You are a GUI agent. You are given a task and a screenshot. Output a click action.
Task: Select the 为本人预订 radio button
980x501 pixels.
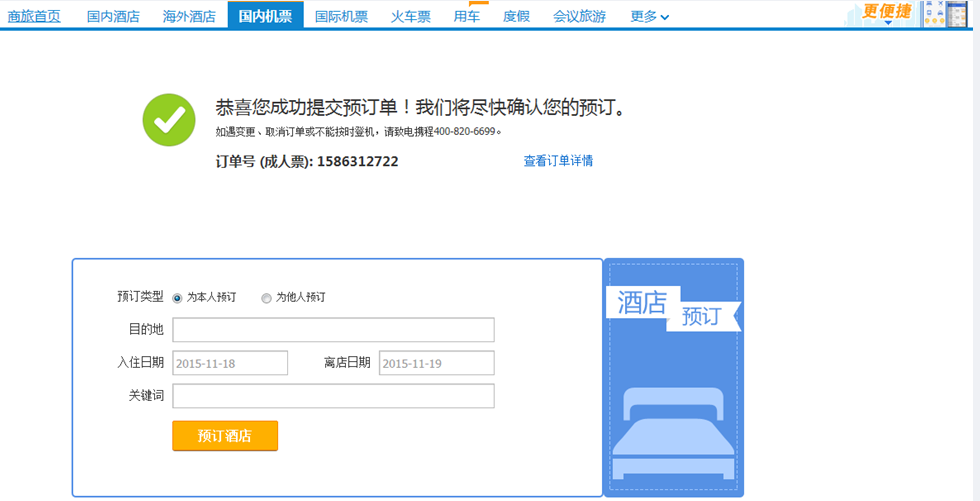click(x=177, y=298)
